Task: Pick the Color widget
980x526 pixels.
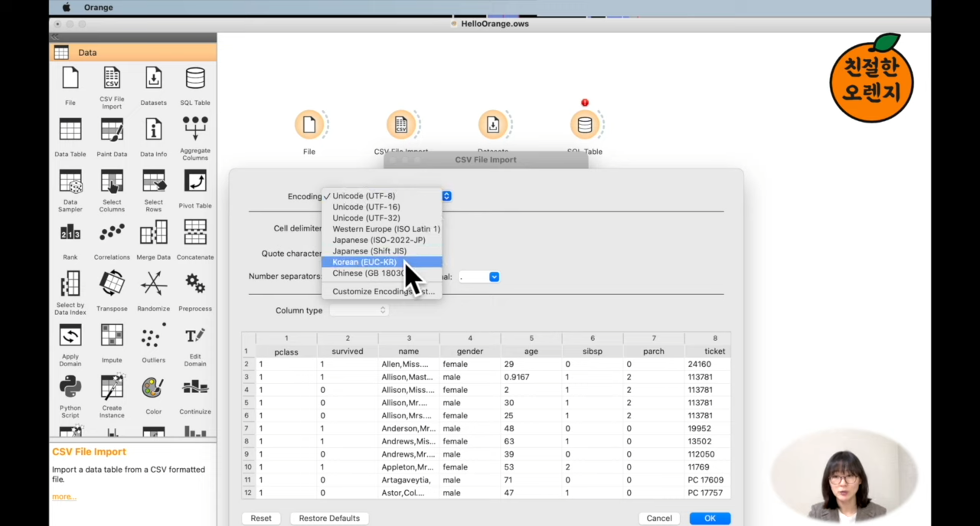Action: click(154, 395)
